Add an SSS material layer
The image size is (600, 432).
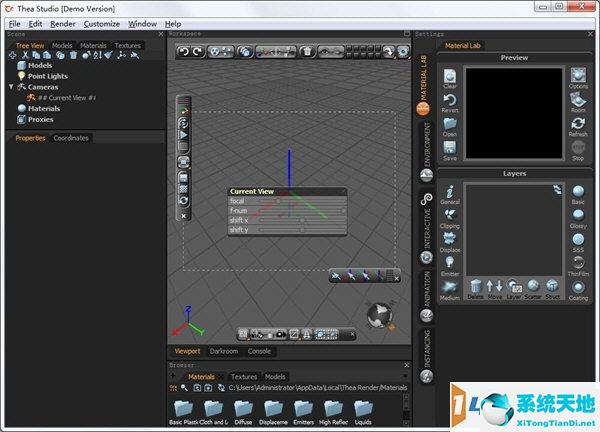pyautogui.click(x=578, y=243)
